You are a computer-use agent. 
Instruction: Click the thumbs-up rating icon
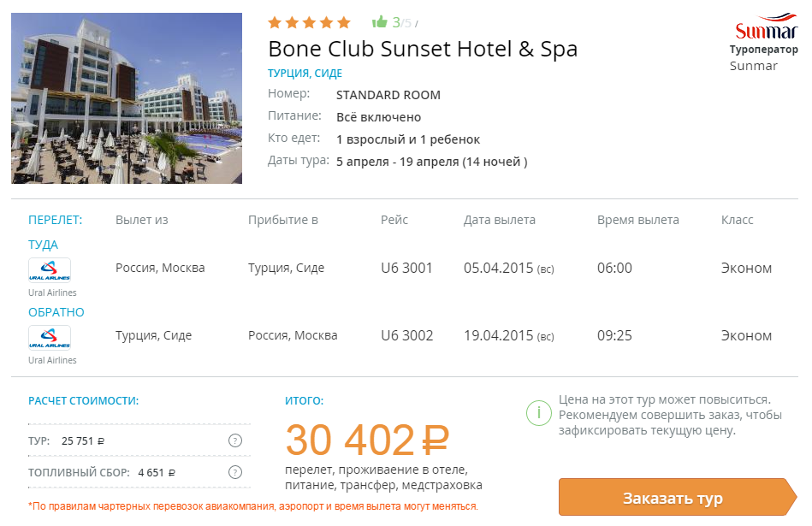pyautogui.click(x=380, y=21)
